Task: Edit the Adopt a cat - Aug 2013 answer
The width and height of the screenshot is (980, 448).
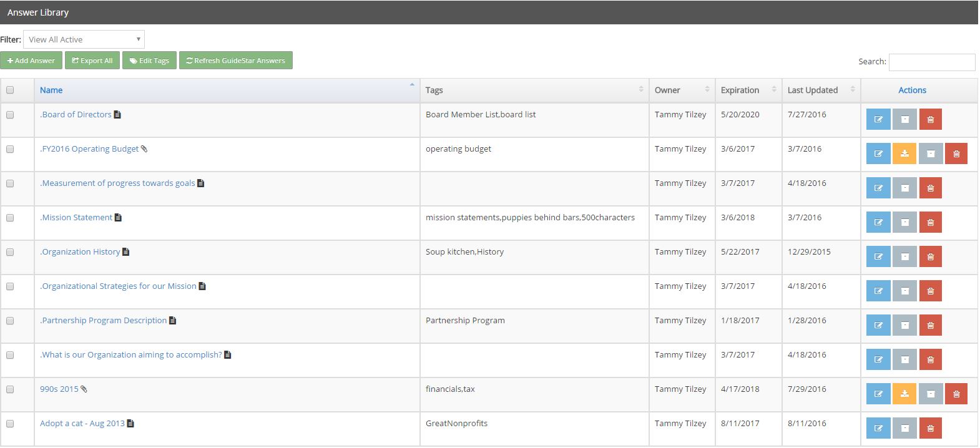Action: [x=878, y=428]
